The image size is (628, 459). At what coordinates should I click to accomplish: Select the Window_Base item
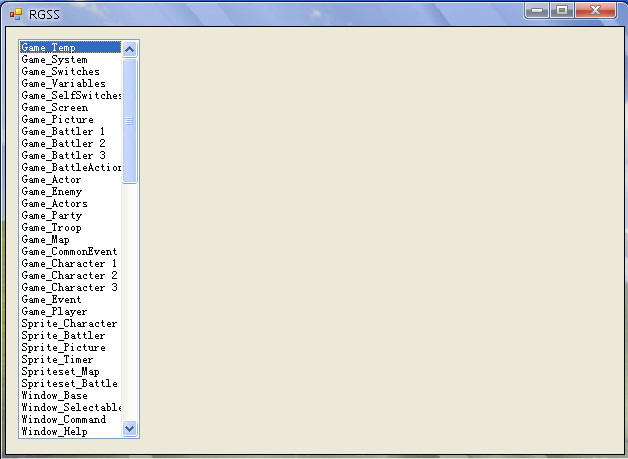tap(70, 396)
